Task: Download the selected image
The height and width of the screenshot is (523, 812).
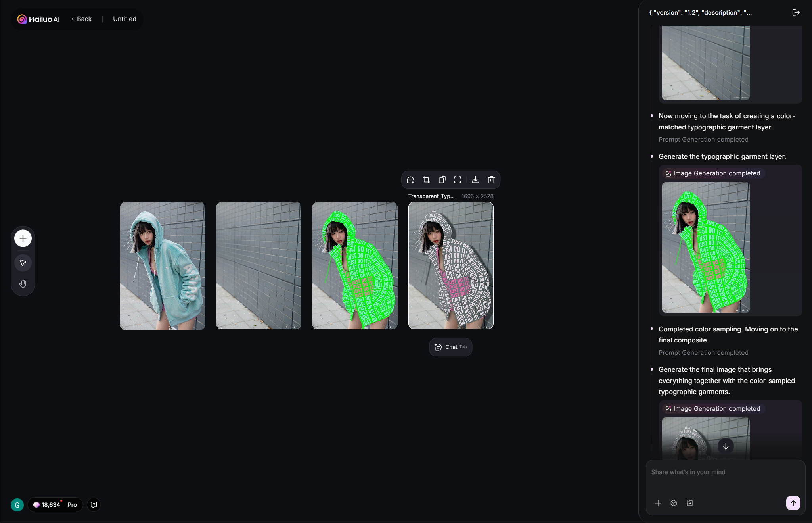Action: coord(475,180)
